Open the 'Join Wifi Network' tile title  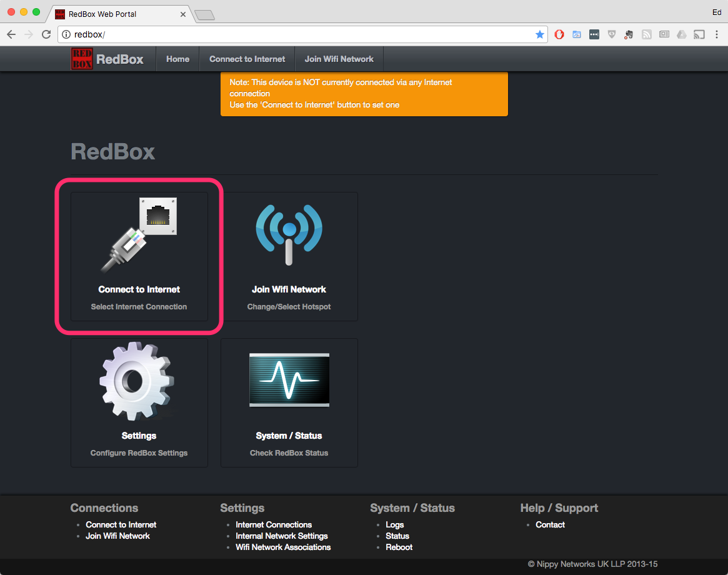[x=289, y=289]
